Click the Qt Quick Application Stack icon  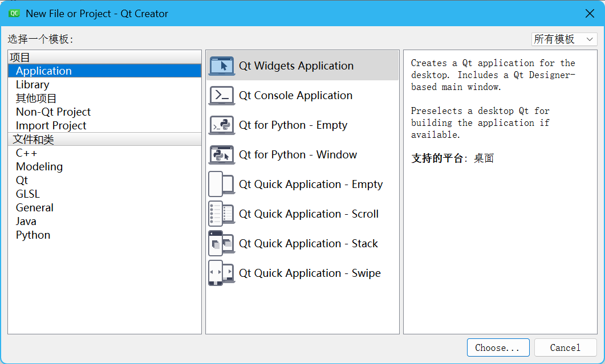pos(221,244)
